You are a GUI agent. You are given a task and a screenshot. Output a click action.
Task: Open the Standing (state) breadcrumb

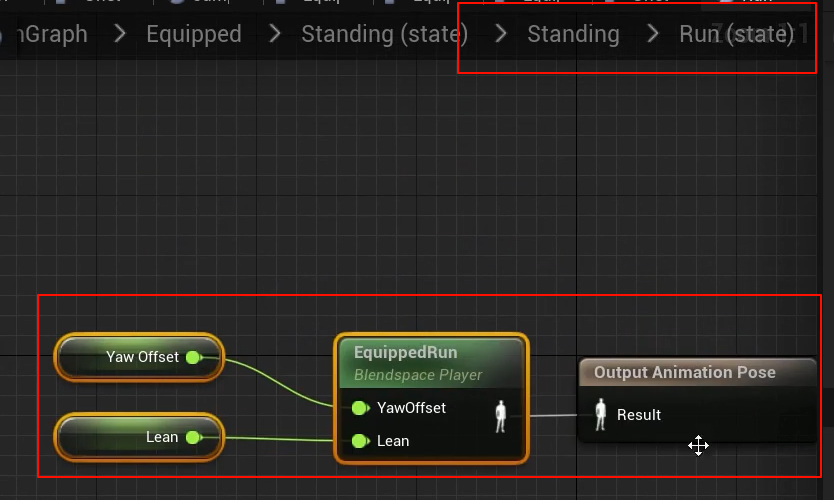point(385,34)
